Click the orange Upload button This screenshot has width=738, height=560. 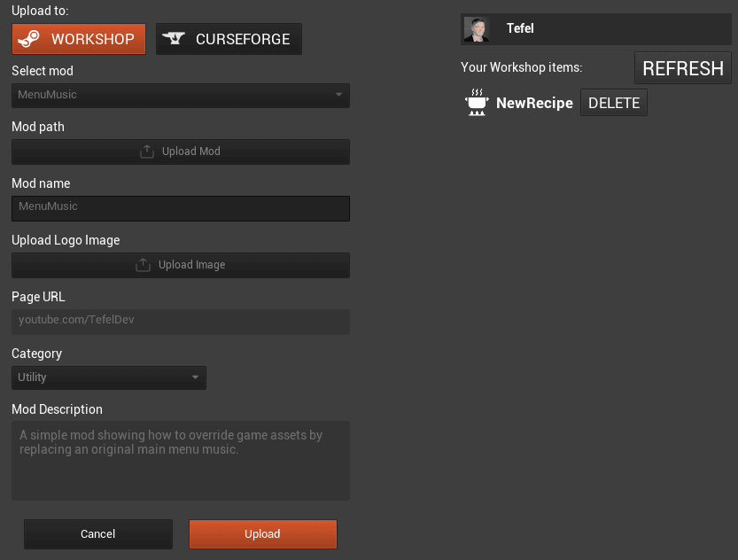tap(262, 534)
